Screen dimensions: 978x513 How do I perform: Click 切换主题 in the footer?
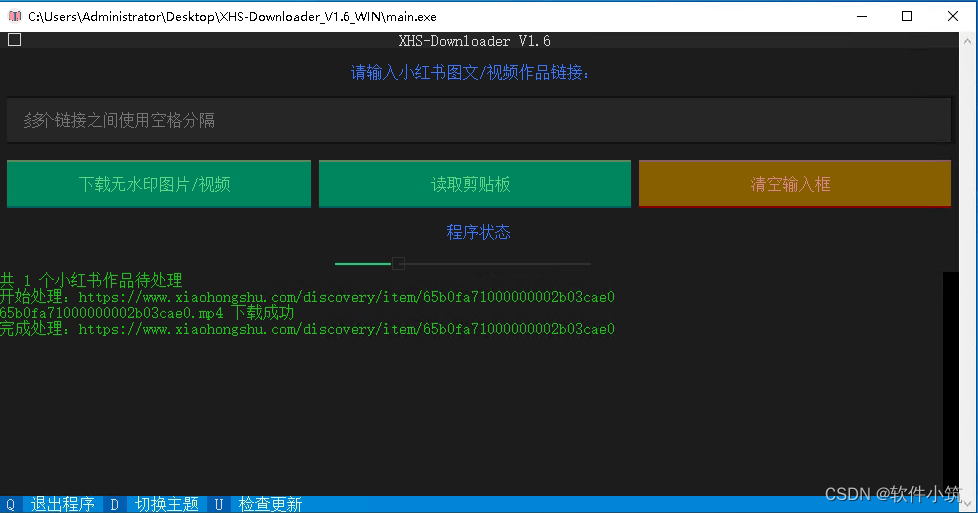167,504
